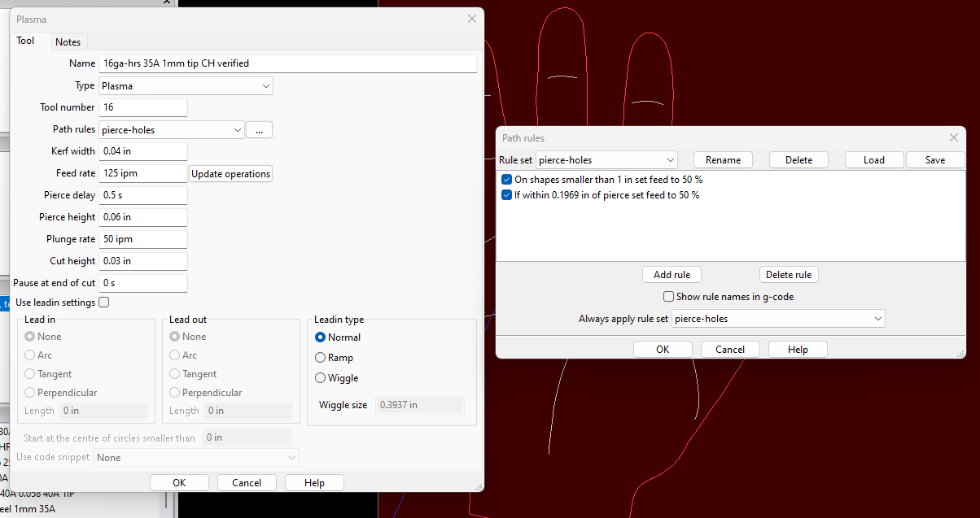
Task: Click Rename in the Path rules dialog
Action: (723, 160)
